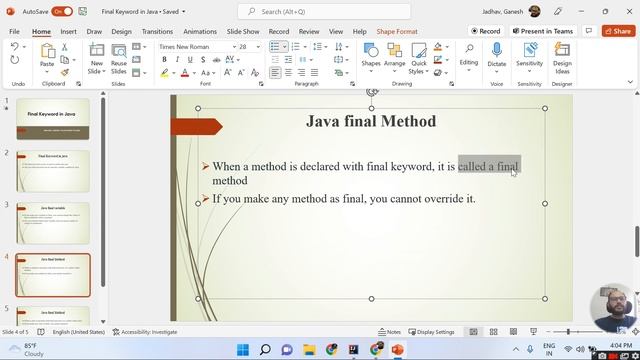This screenshot has width=640, height=360.
Task: Click the Share button
Action: coord(618,31)
